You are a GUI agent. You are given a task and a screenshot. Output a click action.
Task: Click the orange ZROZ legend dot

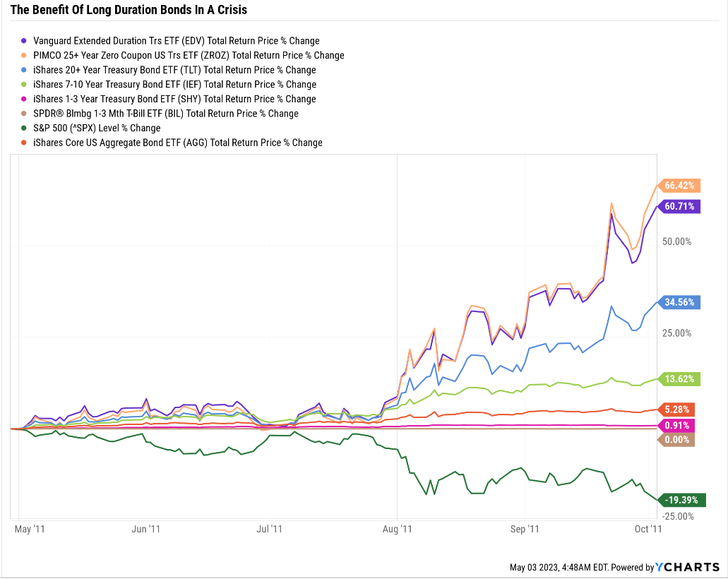pos(24,55)
